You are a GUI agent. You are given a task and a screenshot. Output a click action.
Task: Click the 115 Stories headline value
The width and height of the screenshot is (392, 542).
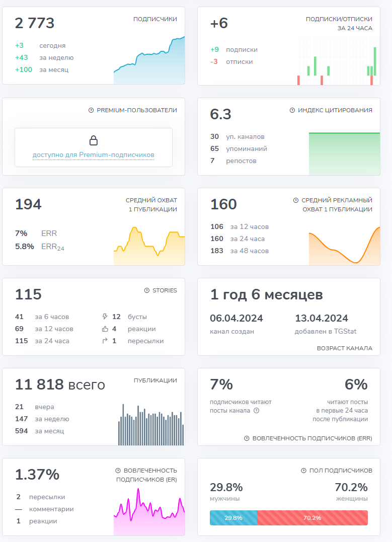pos(28,294)
